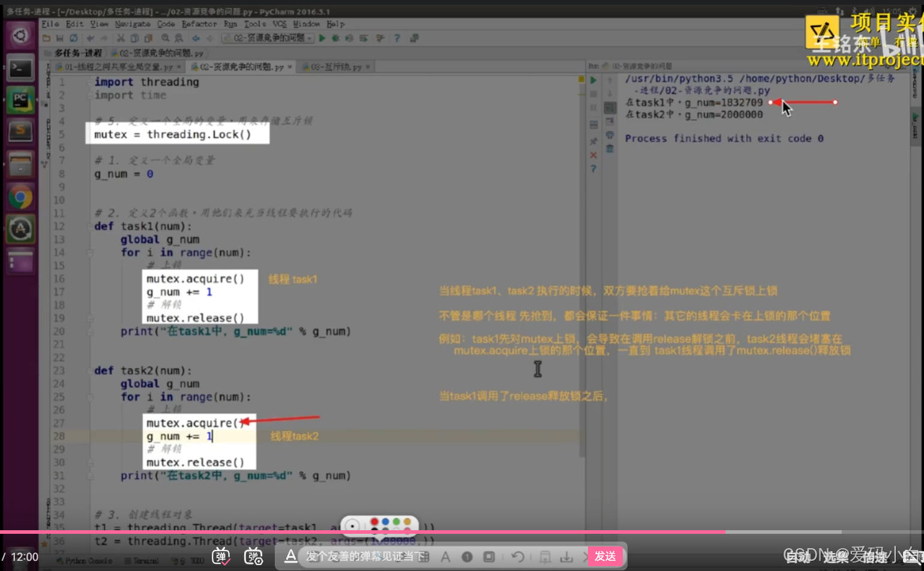Collapse the for loop fold in task2
The image size is (924, 571).
pos(90,397)
